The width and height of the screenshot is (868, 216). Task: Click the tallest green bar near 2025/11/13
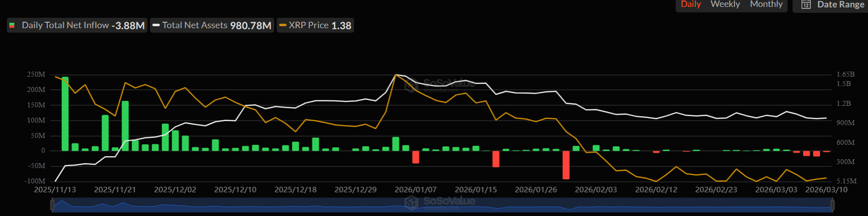tap(65, 114)
